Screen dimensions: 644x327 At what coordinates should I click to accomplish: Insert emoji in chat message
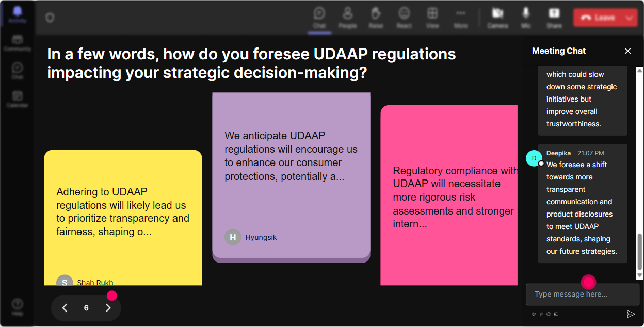(x=549, y=314)
